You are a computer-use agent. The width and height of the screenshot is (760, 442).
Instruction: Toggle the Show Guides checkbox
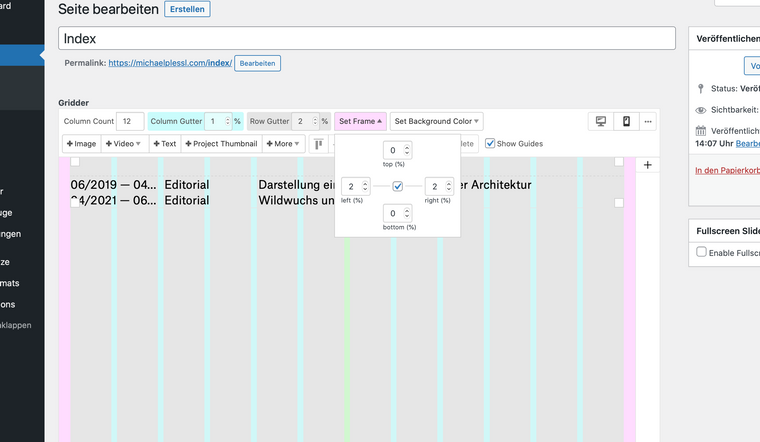(x=490, y=144)
